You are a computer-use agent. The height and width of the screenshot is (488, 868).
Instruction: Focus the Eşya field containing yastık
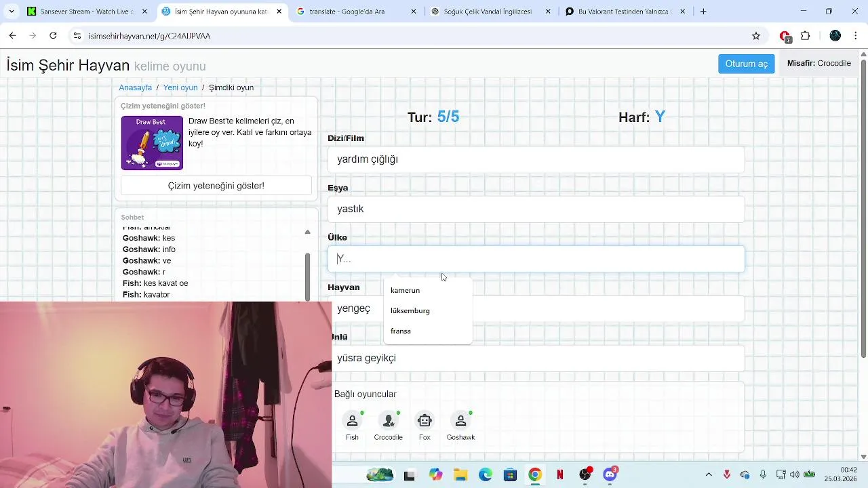pyautogui.click(x=536, y=209)
